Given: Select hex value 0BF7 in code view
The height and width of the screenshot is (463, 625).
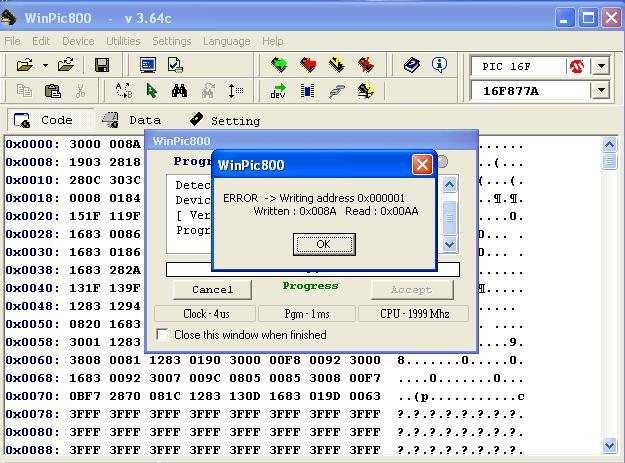Looking at the screenshot, I should point(85,396).
